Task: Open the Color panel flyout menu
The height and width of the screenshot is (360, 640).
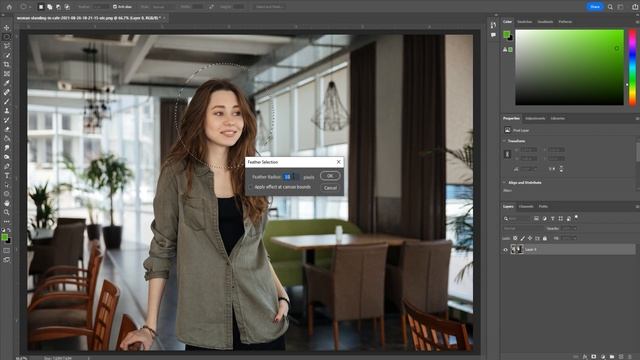Action: tap(637, 22)
